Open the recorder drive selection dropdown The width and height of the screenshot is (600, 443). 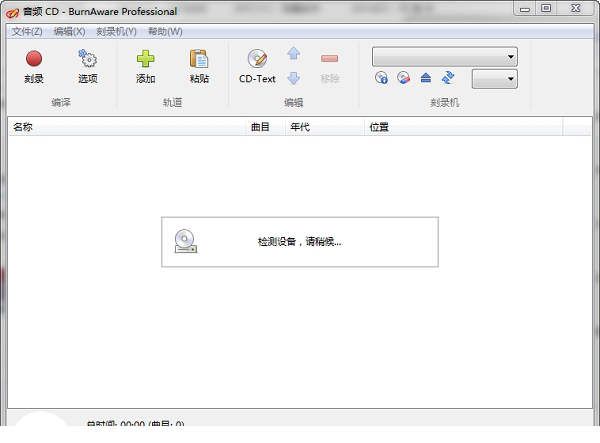coord(445,57)
